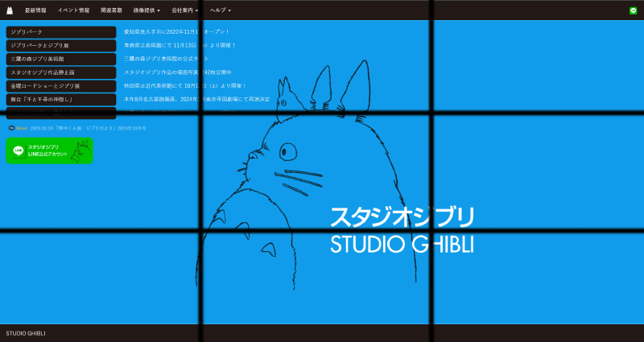Click the text starting with 愛知県長久手市に2022年

(x=176, y=31)
